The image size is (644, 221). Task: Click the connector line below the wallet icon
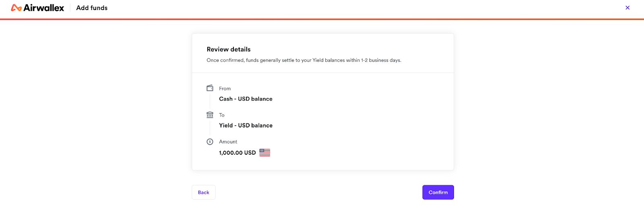point(210,101)
